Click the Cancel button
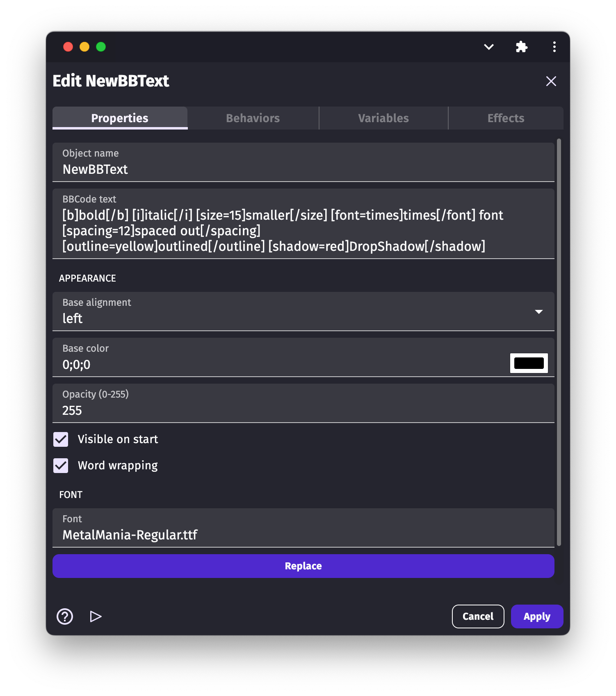Image resolution: width=616 pixels, height=696 pixels. 478,616
